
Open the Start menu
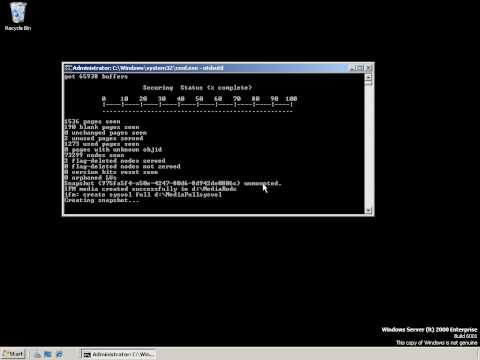13,354
